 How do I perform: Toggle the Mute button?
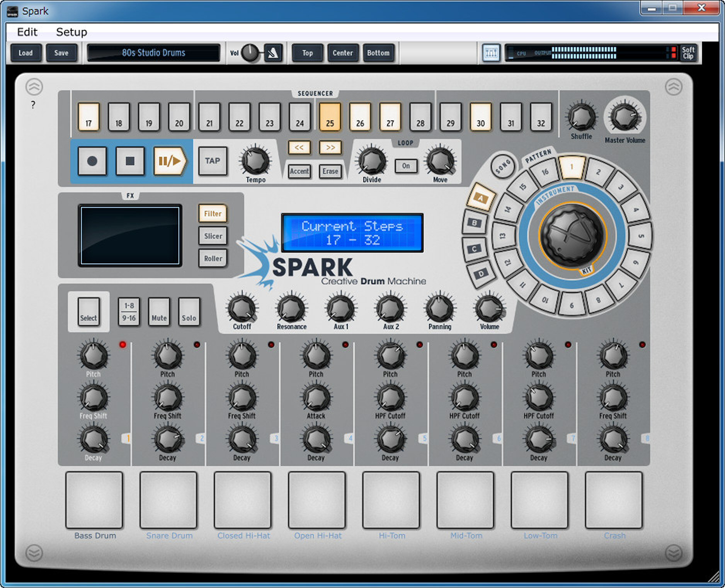point(159,311)
